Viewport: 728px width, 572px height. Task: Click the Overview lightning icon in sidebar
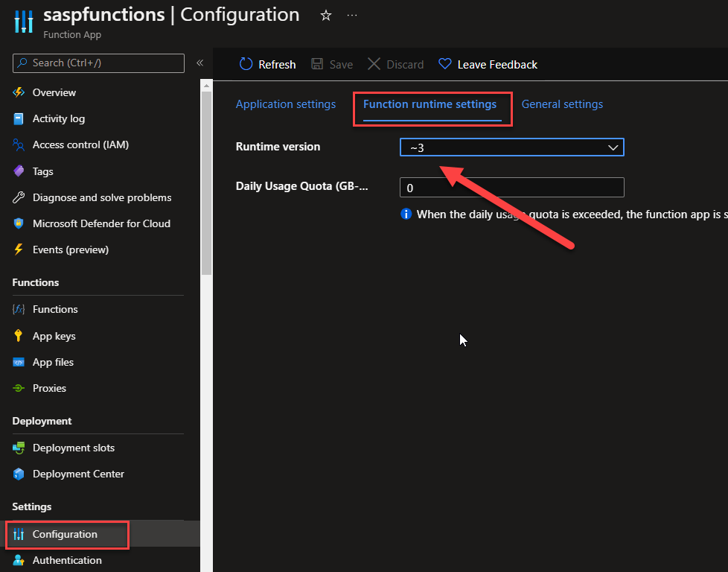(19, 92)
